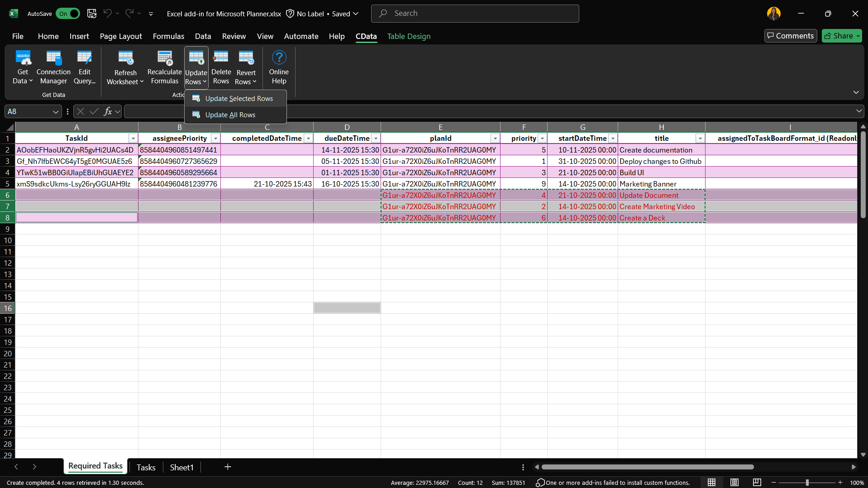Image resolution: width=868 pixels, height=488 pixels.
Task: Click the Share button
Action: pos(841,36)
